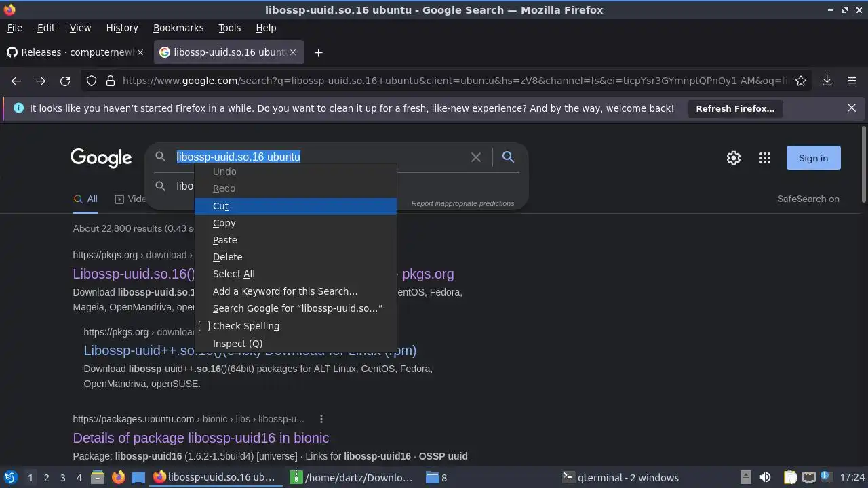Open the History menu

[122, 28]
